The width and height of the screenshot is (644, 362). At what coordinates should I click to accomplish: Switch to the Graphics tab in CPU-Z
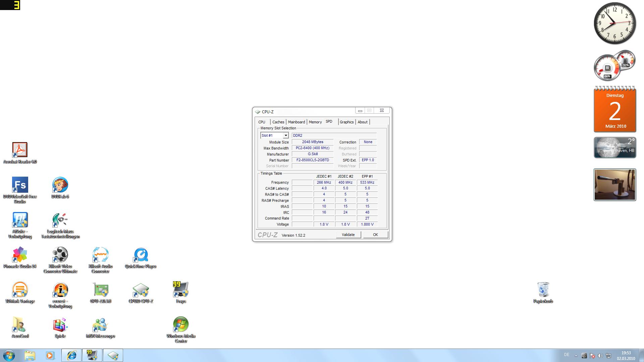(x=346, y=122)
